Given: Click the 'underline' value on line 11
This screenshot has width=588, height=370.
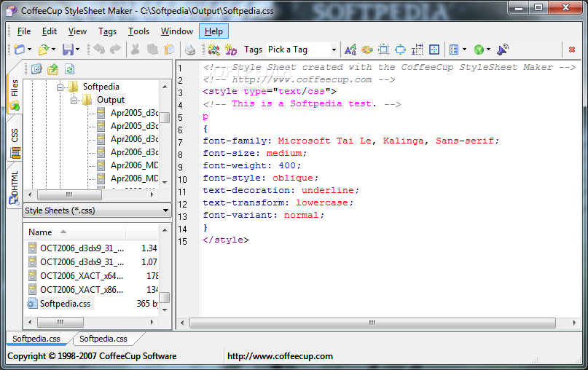Looking at the screenshot, I should [327, 190].
